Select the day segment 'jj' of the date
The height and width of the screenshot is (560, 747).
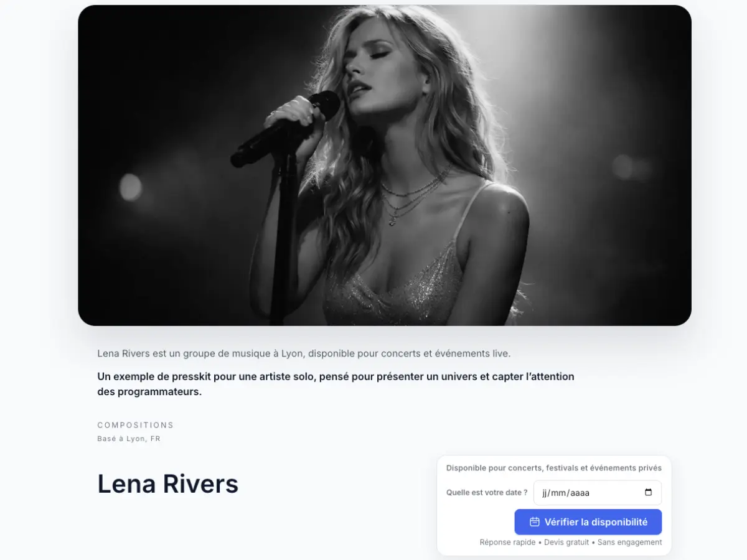[x=546, y=493]
